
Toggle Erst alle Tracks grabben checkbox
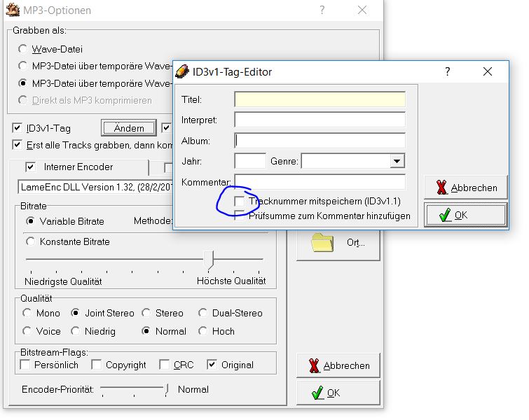17,145
